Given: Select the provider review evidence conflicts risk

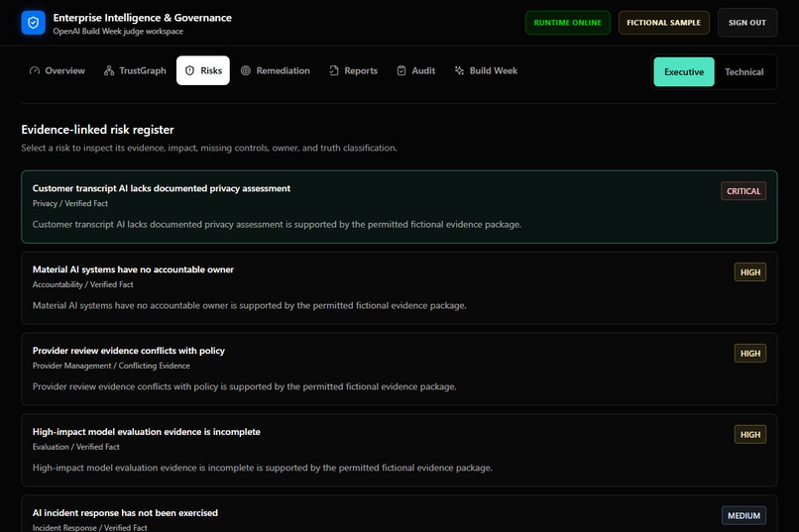Looking at the screenshot, I should coord(399,370).
